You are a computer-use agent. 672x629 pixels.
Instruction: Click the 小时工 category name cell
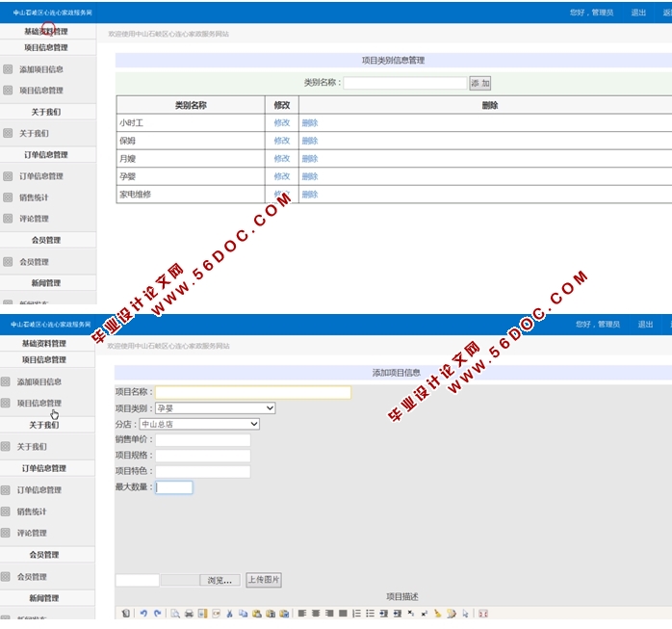pos(191,123)
